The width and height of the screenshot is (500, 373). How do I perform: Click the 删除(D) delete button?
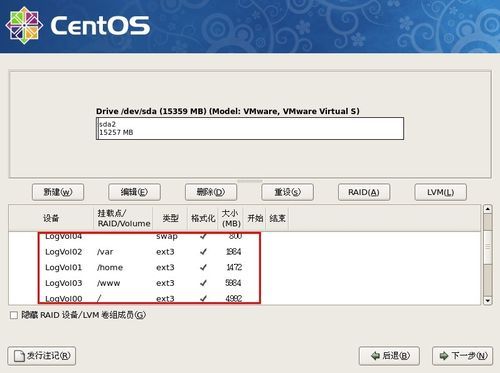tap(211, 192)
